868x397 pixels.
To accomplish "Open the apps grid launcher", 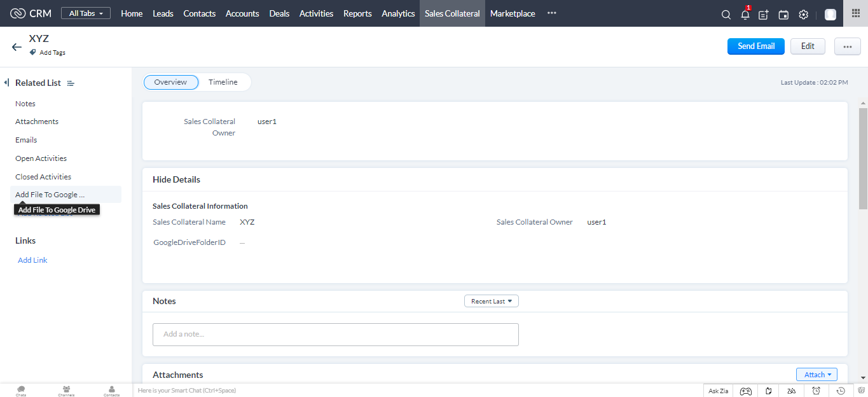I will click(855, 13).
